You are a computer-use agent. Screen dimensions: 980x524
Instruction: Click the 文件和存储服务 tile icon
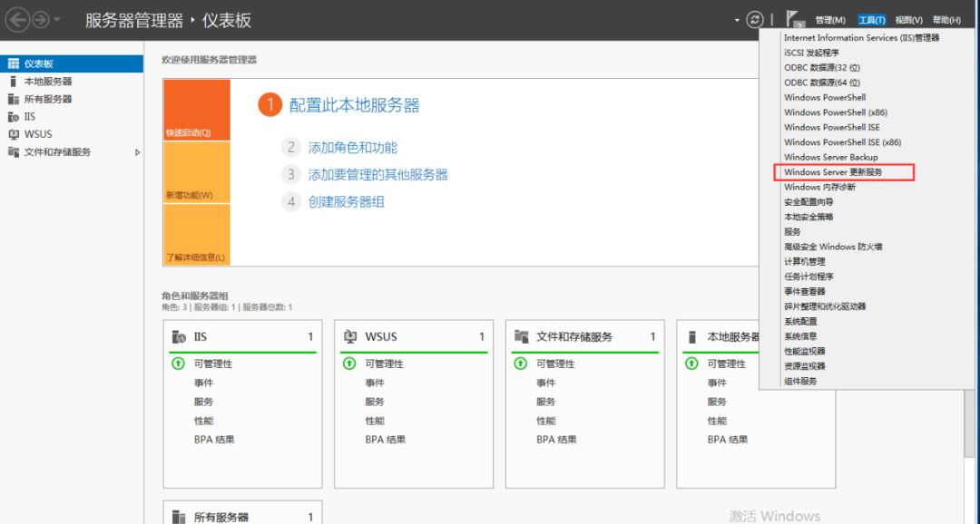point(521,337)
